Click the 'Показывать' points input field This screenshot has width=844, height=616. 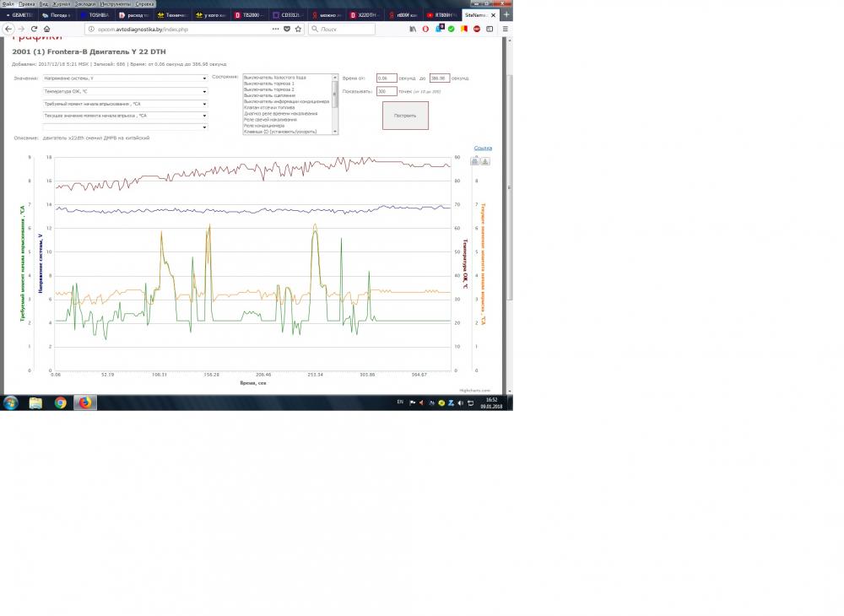point(386,91)
